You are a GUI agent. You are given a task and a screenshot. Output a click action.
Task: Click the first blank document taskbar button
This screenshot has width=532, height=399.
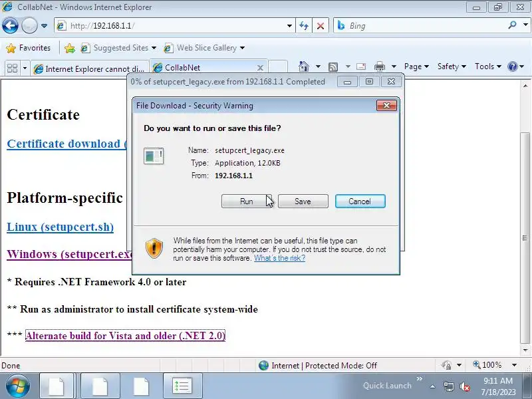click(x=57, y=386)
